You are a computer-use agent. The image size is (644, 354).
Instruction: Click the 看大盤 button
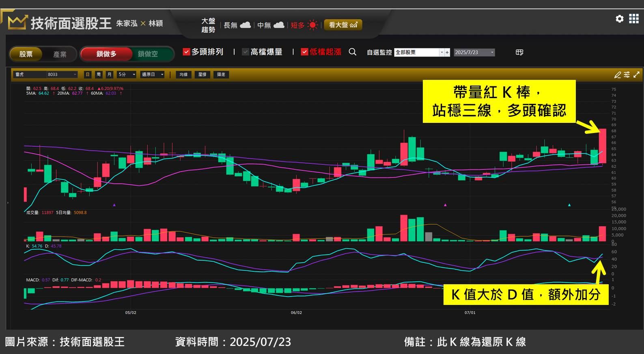point(343,25)
